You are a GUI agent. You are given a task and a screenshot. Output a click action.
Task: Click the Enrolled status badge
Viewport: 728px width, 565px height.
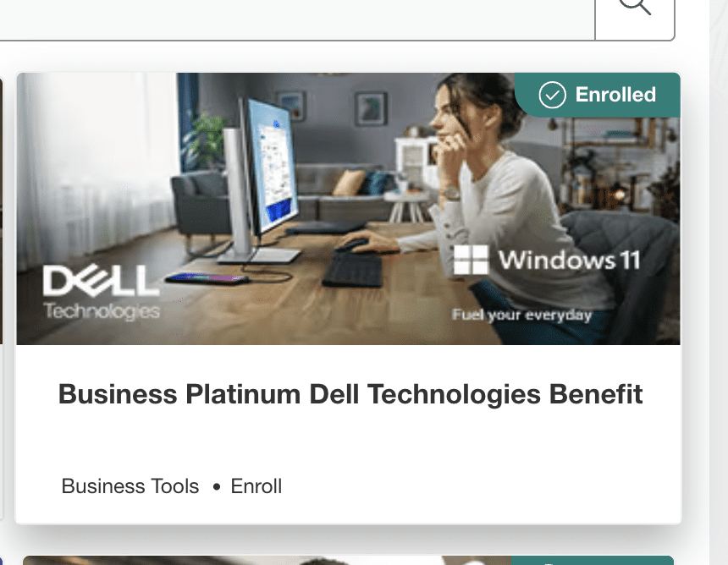point(597,95)
